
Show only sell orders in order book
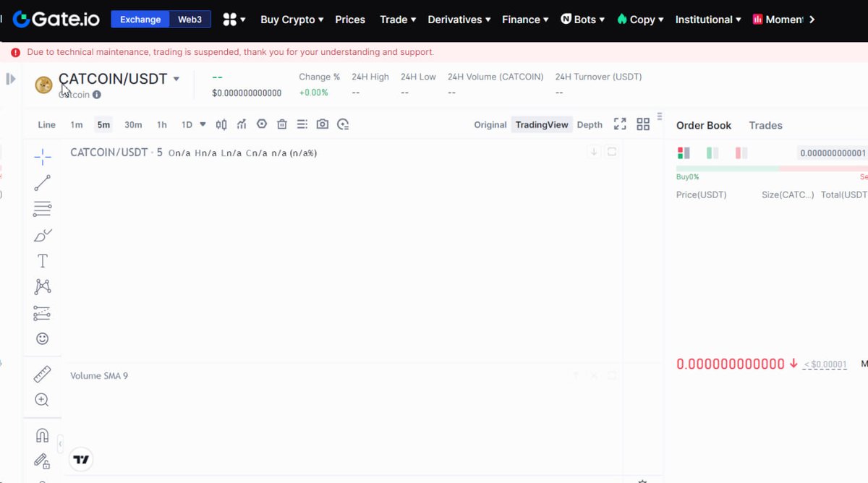click(x=741, y=153)
